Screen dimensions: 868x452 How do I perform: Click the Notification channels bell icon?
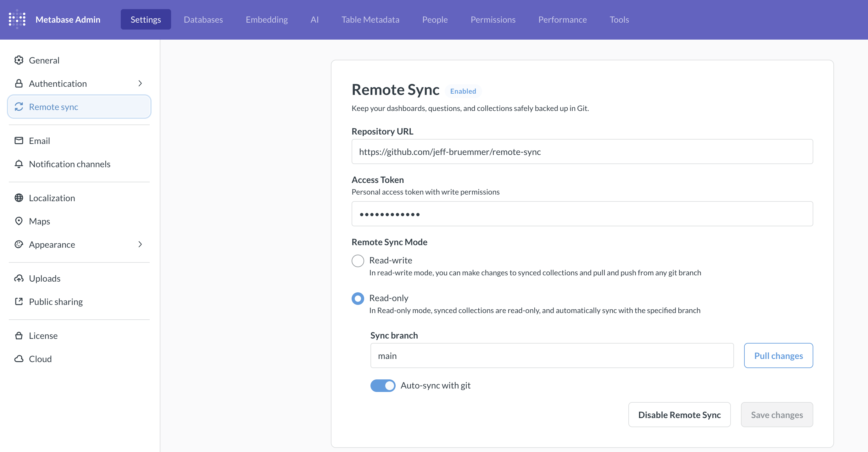click(x=19, y=164)
